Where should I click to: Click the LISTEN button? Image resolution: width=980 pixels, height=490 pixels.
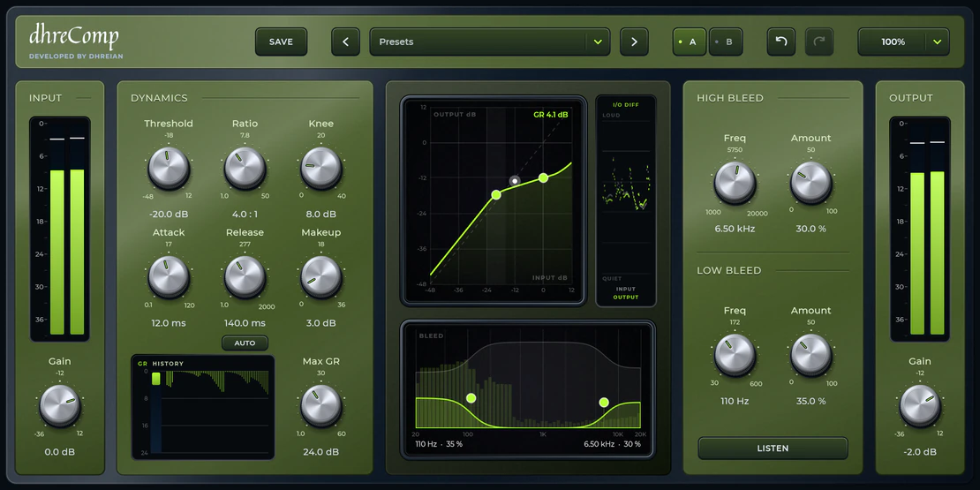(773, 449)
